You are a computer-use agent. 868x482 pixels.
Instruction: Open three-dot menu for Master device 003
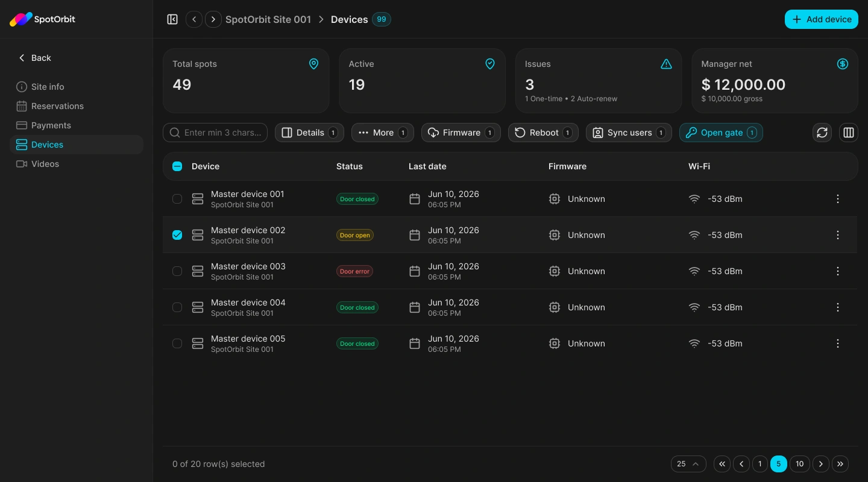838,271
